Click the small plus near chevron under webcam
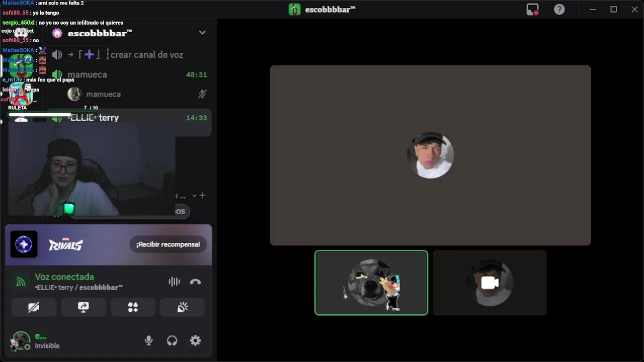The image size is (644, 362). [x=202, y=196]
